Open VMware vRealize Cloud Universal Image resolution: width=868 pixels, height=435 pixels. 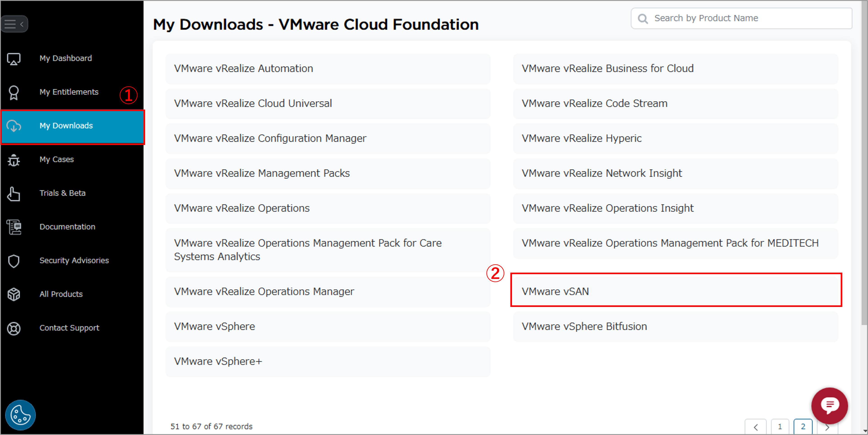tap(328, 104)
